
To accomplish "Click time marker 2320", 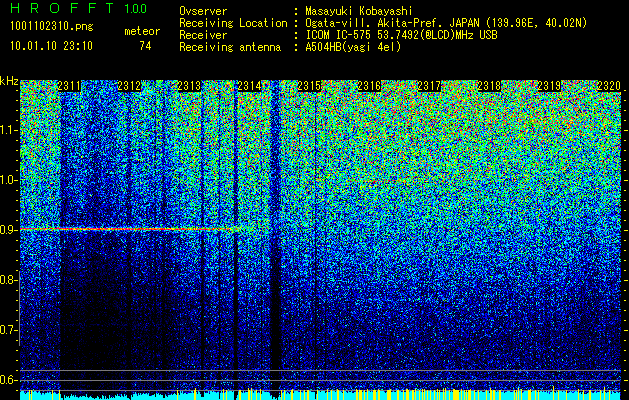I will [609, 86].
